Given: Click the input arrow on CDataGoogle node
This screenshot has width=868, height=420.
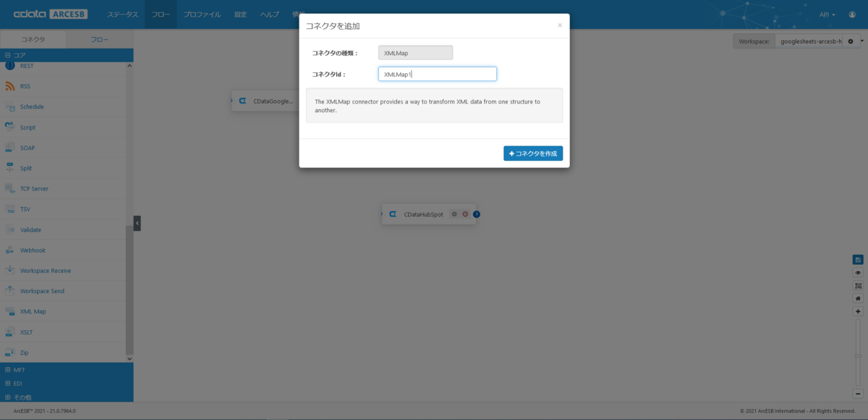Looking at the screenshot, I should click(231, 101).
